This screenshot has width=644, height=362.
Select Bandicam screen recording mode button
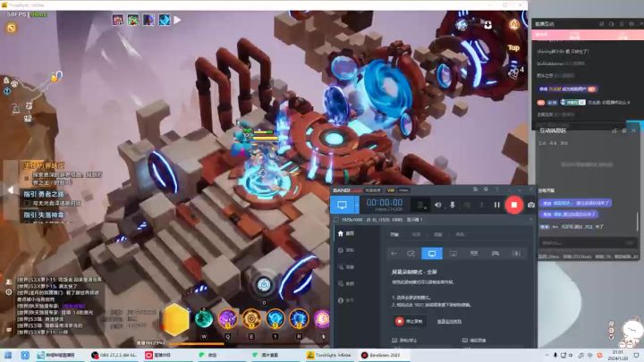click(x=342, y=205)
